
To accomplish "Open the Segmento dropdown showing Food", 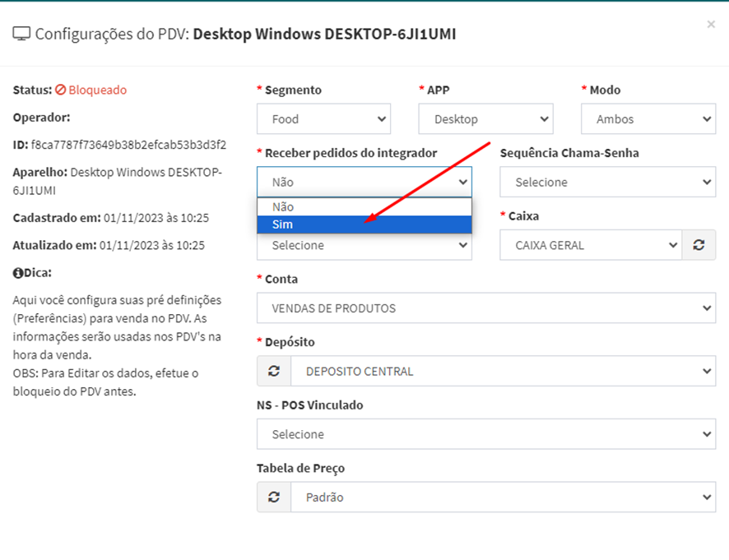I will point(323,119).
